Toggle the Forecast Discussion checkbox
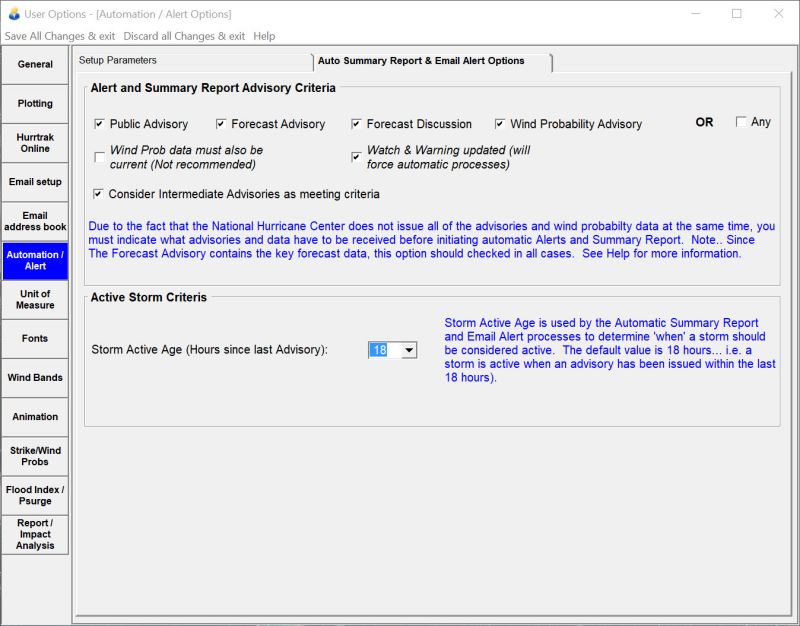Screen dimensions: 800x626 pos(356,124)
